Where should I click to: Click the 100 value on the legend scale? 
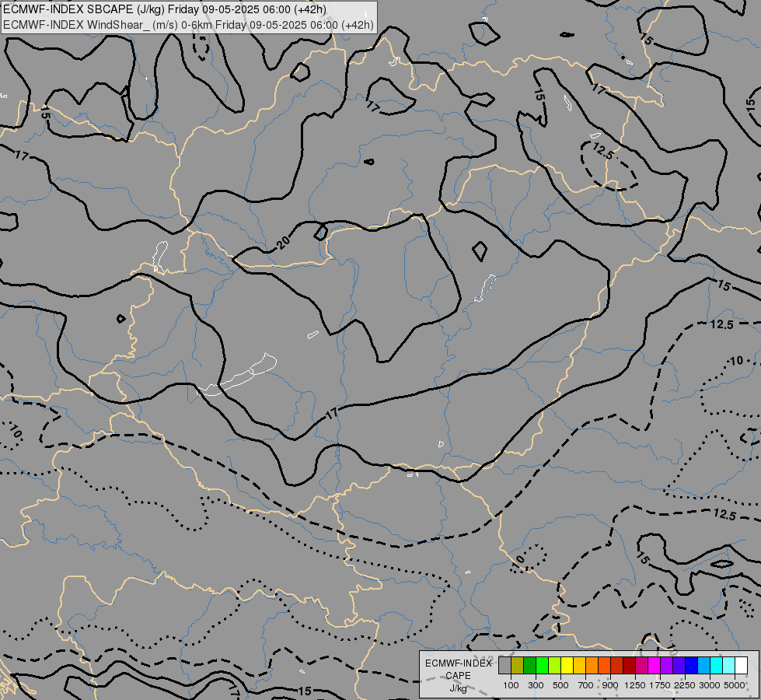point(511,685)
